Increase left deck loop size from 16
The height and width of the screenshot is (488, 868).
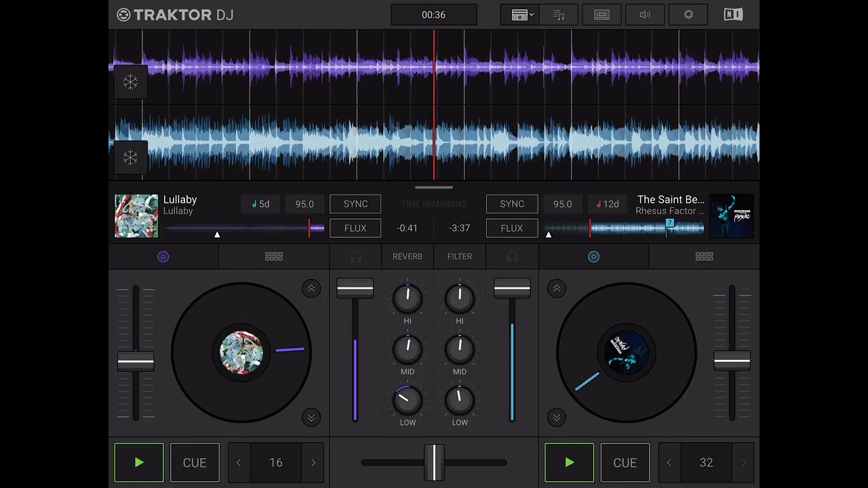click(313, 462)
